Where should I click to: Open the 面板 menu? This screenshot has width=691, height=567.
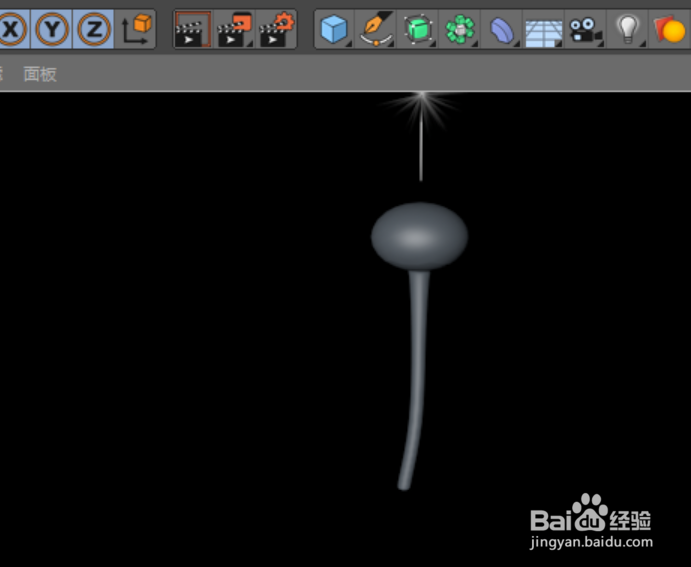(40, 74)
